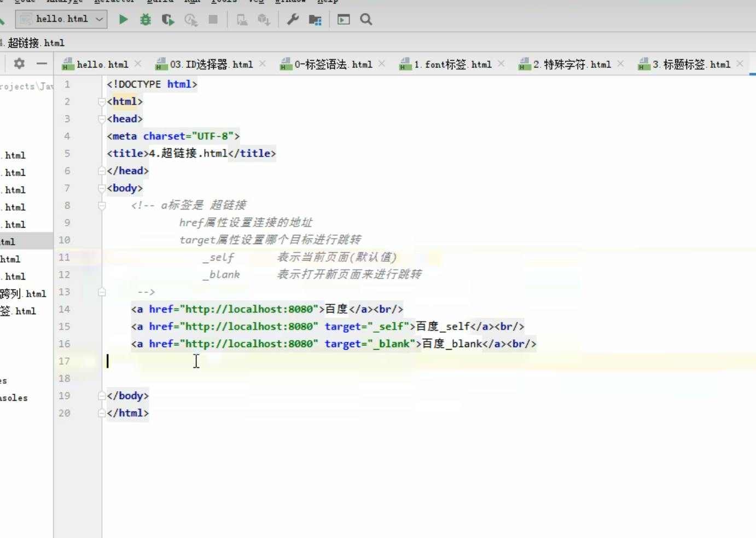Run the hello.html configuration with the green play icon
Image resolution: width=756 pixels, height=538 pixels.
123,20
